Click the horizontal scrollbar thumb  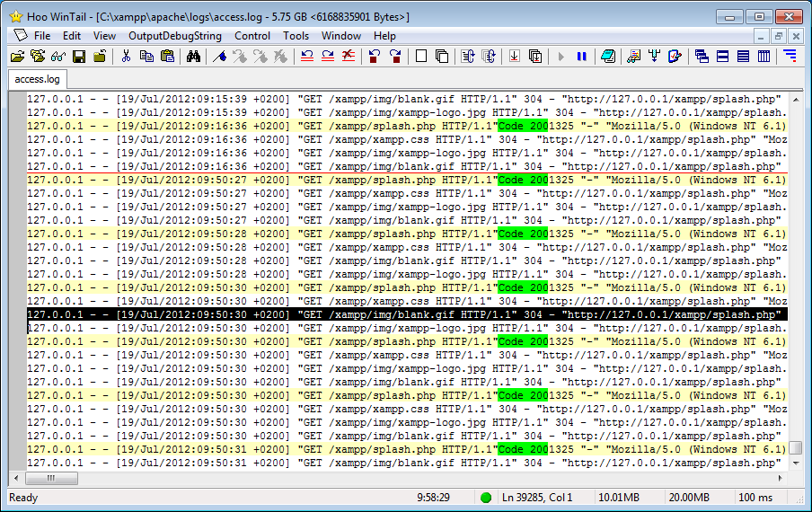coord(51,478)
